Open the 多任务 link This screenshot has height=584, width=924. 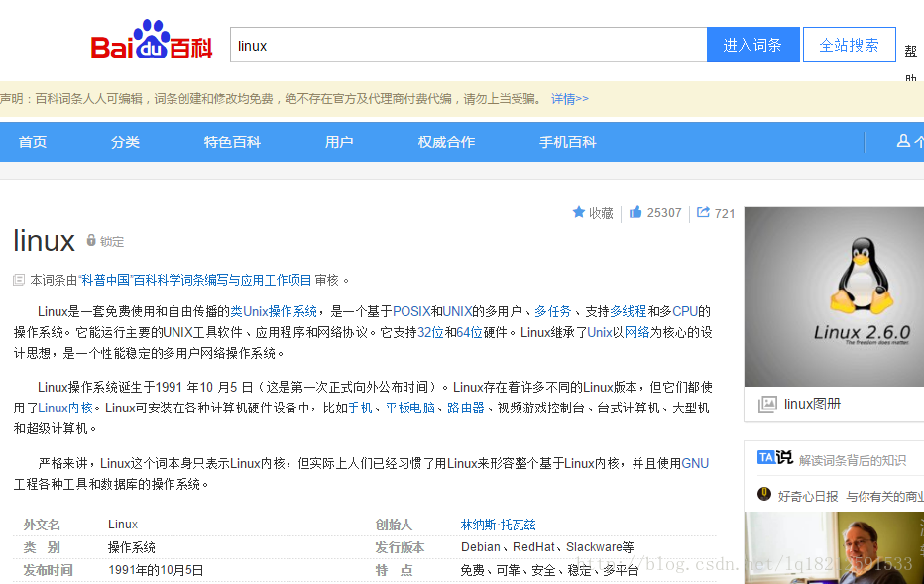point(553,311)
